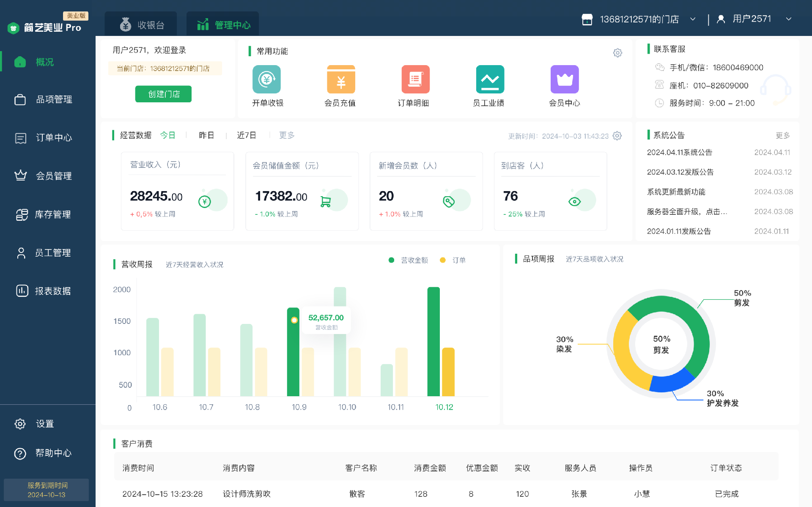Toggle the 营收金额 legend series
812x507 pixels.
click(414, 260)
